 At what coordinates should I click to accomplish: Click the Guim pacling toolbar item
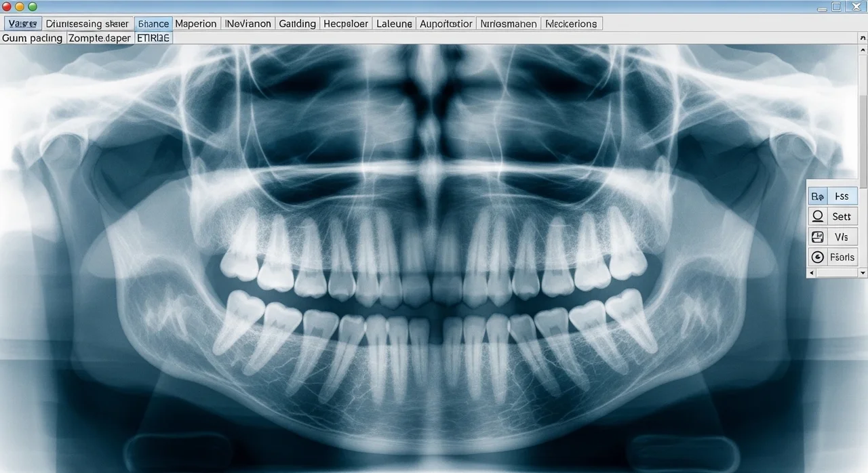(32, 39)
